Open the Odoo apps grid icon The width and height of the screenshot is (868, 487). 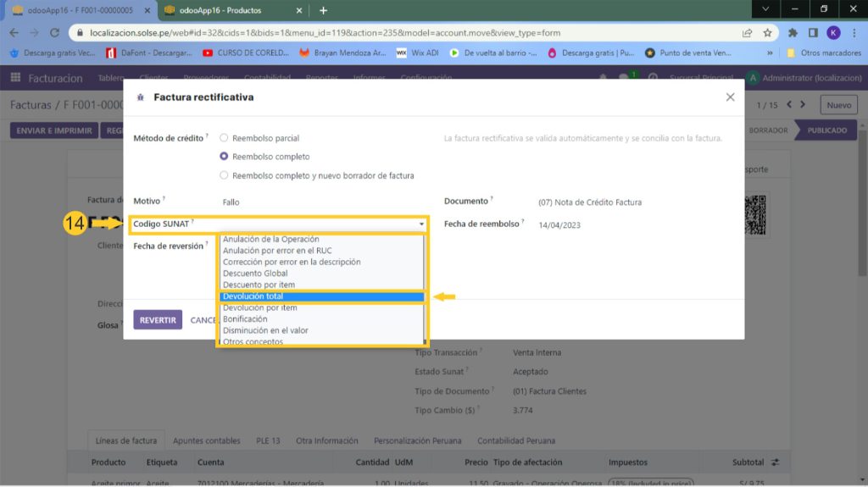[15, 78]
